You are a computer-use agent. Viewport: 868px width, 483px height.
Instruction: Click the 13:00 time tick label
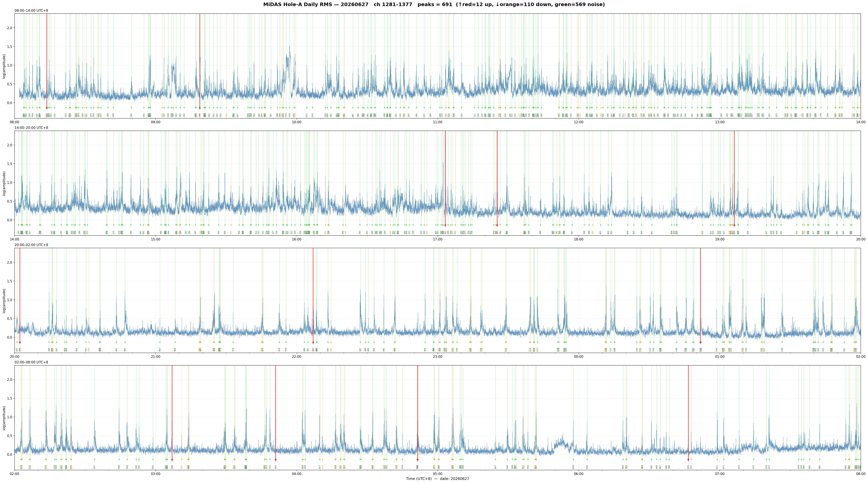(x=720, y=122)
